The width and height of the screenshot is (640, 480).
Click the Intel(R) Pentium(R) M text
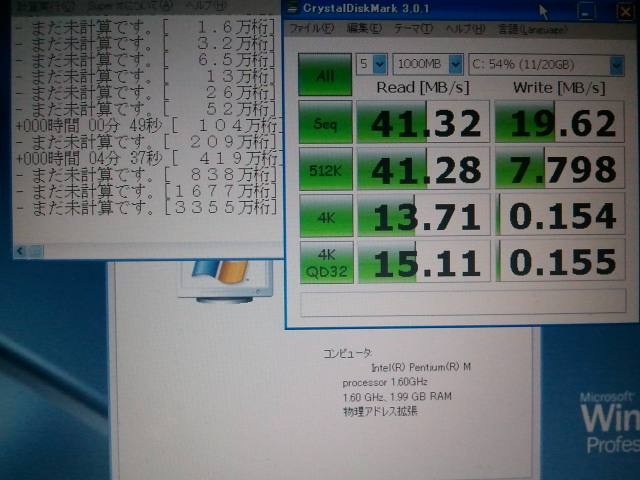click(x=421, y=367)
